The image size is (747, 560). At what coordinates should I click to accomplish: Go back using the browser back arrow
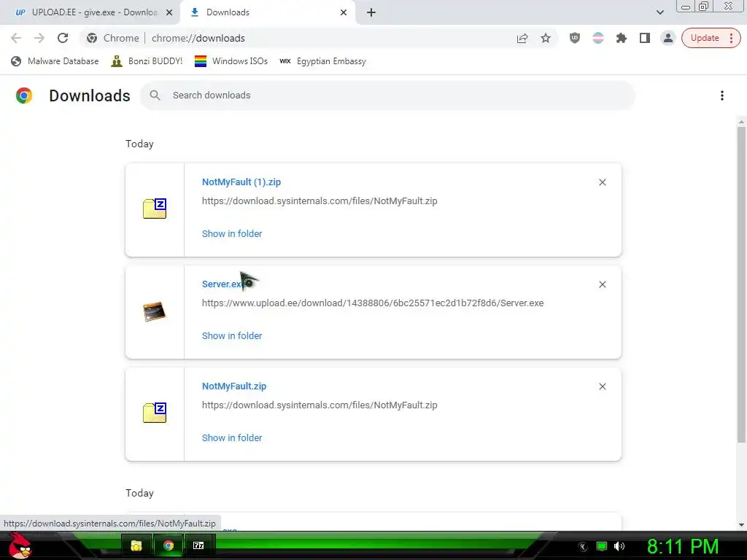(x=16, y=38)
